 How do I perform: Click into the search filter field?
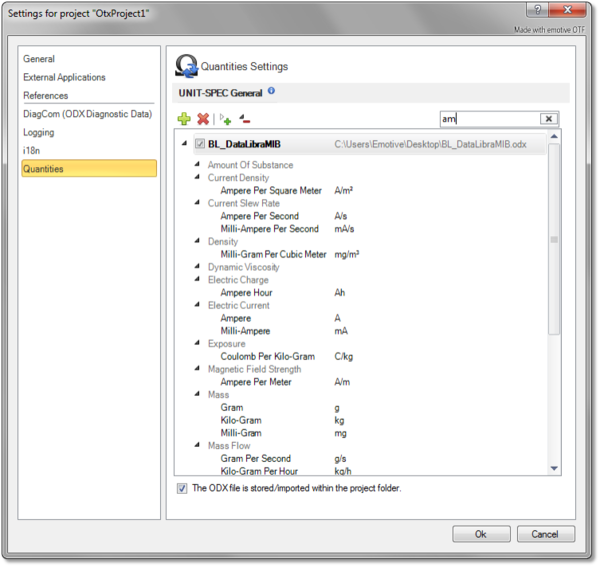click(490, 119)
